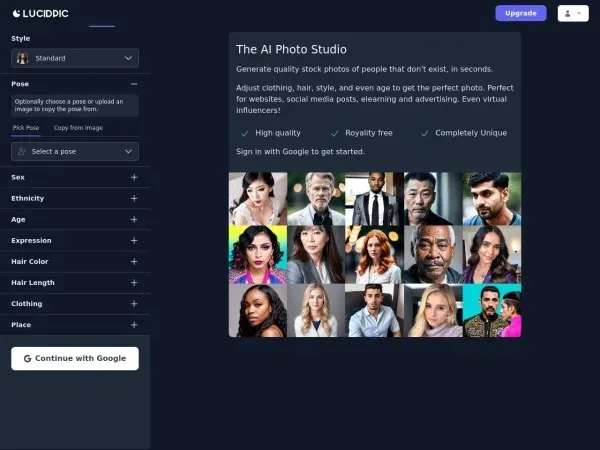600x450 pixels.
Task: Click the Upgrade button
Action: click(521, 13)
